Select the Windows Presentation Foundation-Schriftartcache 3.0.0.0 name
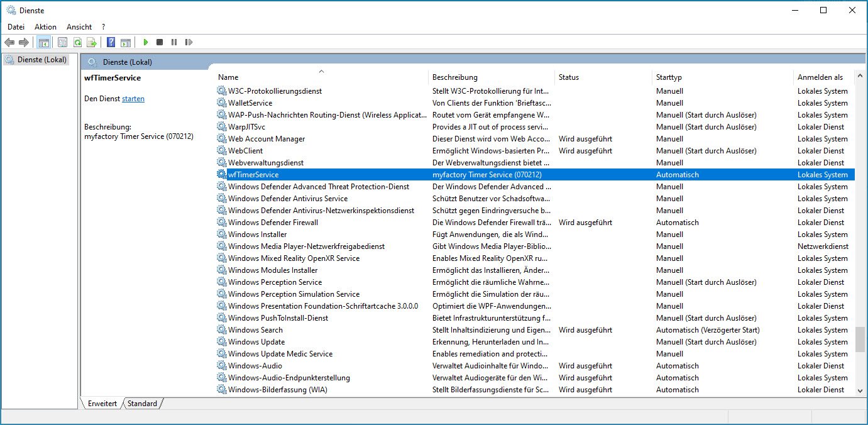Screen dimensions: 868x425 (323, 306)
